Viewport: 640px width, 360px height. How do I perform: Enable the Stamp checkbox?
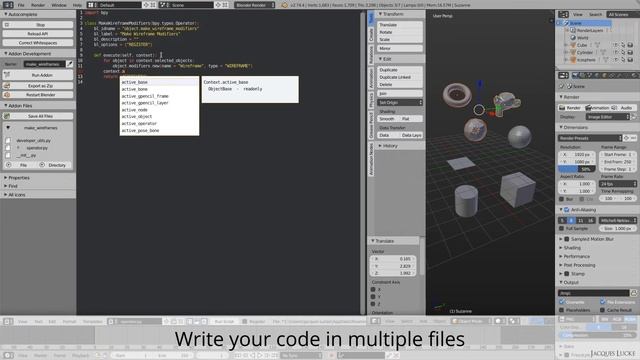click(x=567, y=273)
